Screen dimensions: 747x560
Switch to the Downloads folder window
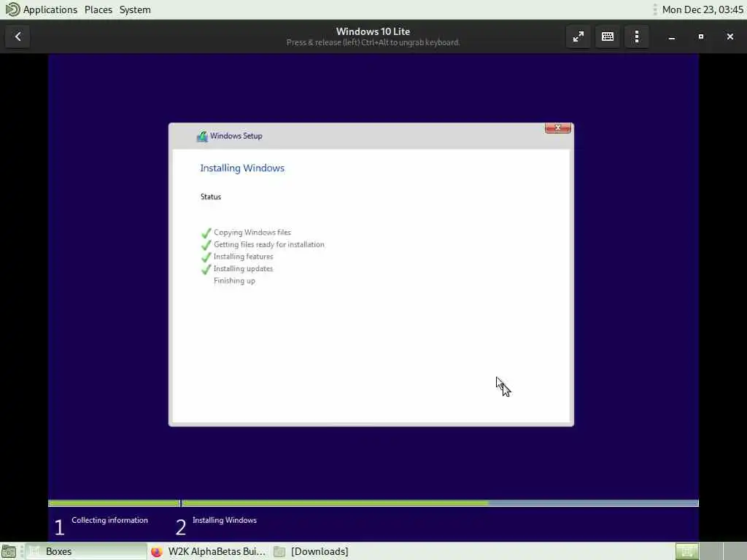[312, 551]
